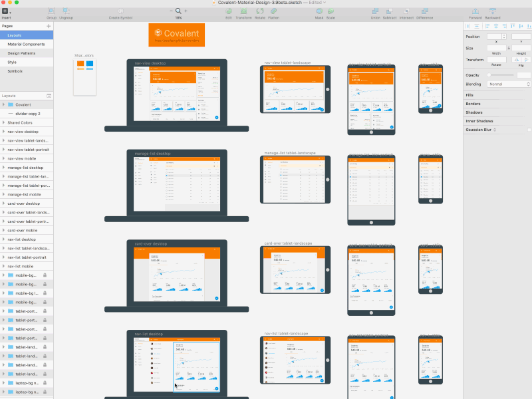
Task: Apply the Union boolean operation
Action: coord(374,11)
